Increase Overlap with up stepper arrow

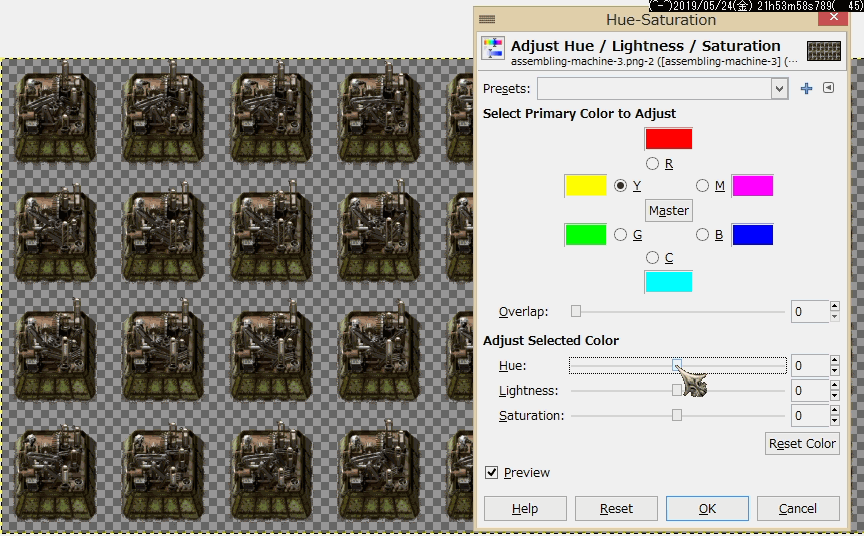click(835, 306)
